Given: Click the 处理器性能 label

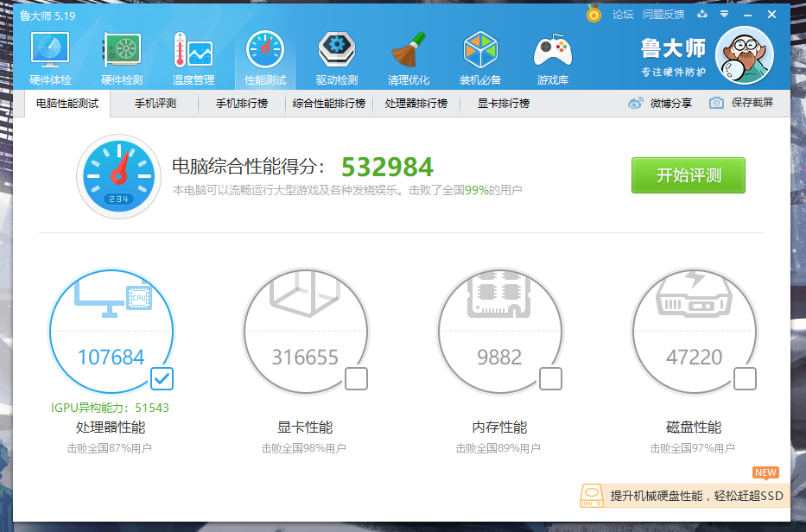Looking at the screenshot, I should coord(111,427).
